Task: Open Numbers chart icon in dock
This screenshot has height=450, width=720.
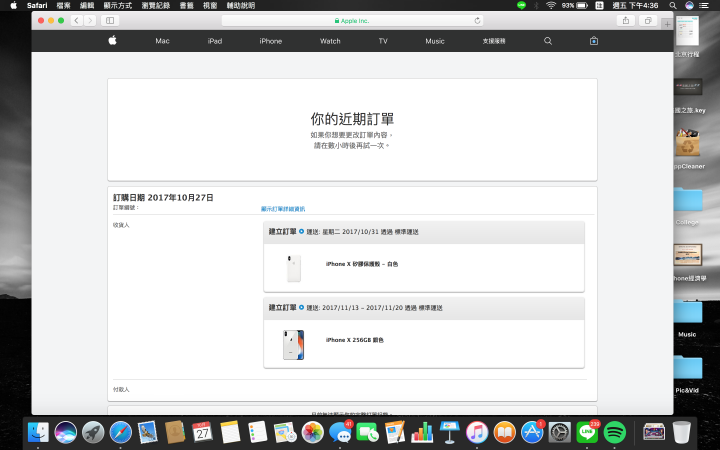Action: tap(422, 432)
